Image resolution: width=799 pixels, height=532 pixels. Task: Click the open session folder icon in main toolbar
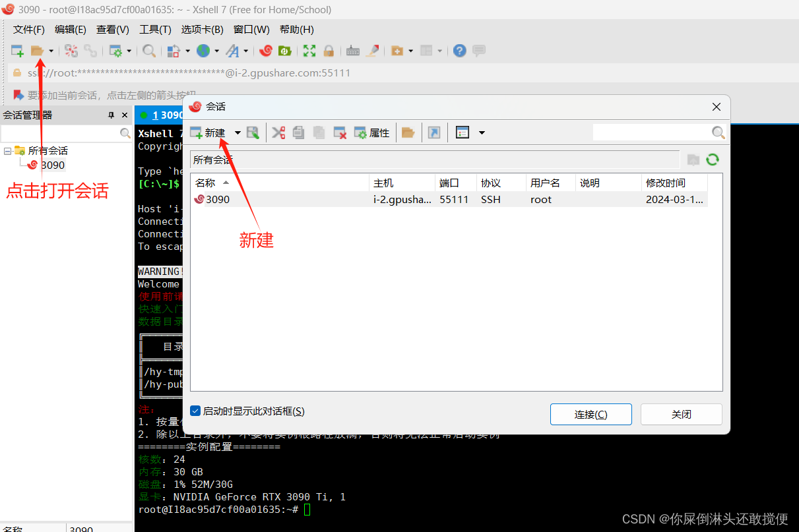pos(37,51)
